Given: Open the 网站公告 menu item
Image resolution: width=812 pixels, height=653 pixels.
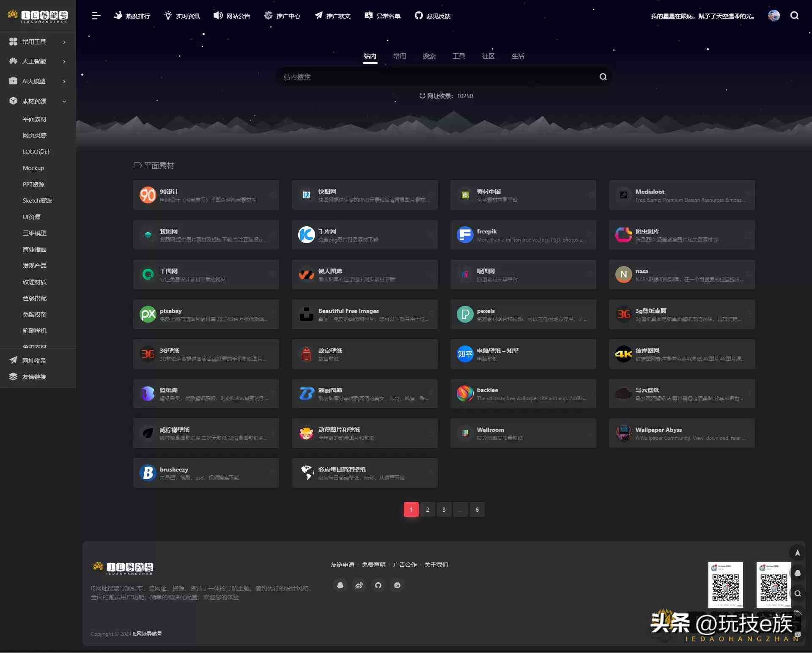Looking at the screenshot, I should coord(232,16).
